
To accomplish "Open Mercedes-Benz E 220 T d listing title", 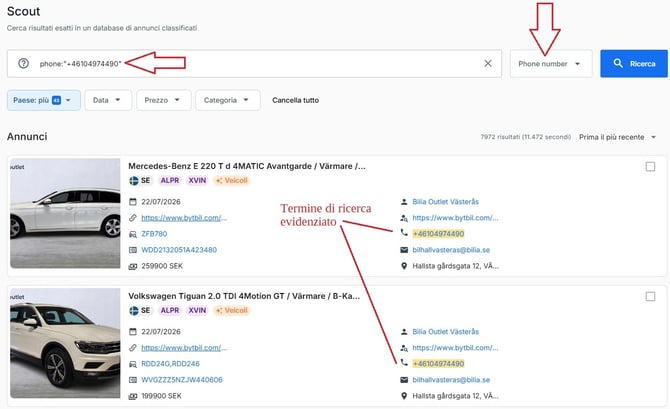I will pyautogui.click(x=247, y=166).
